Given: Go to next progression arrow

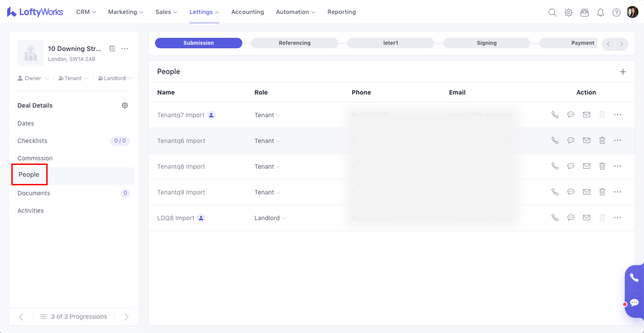Looking at the screenshot, I should tap(127, 317).
